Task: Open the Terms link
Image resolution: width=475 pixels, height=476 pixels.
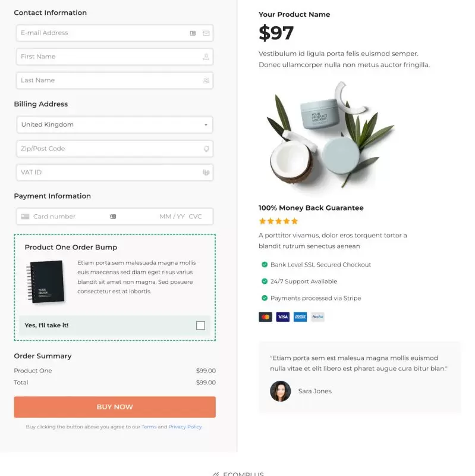Action: point(149,427)
